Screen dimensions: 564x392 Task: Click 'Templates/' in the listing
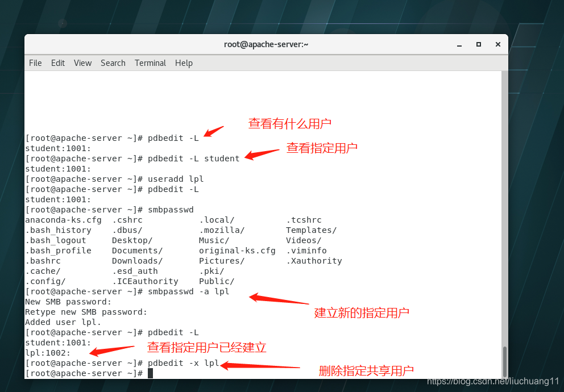312,230
